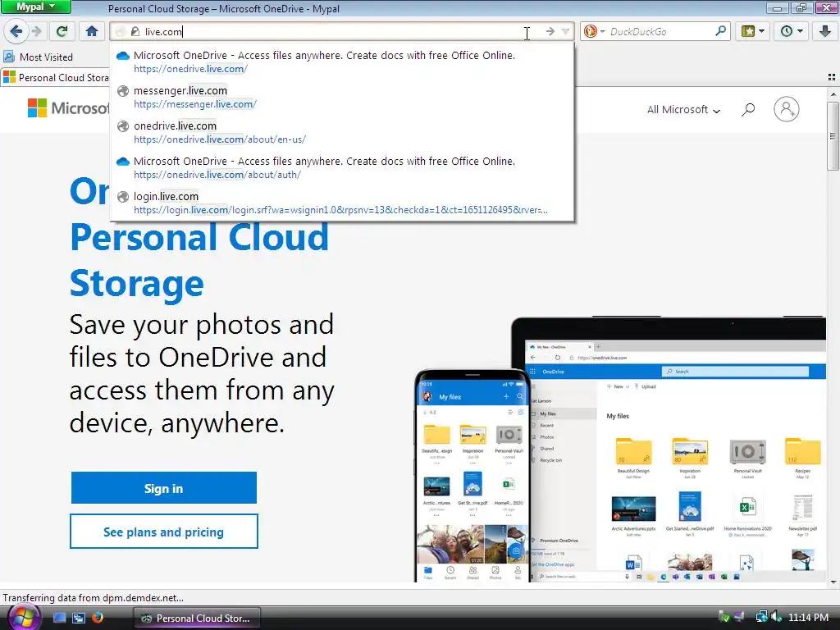Click the search magnifier in DuckDuckGo box

(720, 31)
